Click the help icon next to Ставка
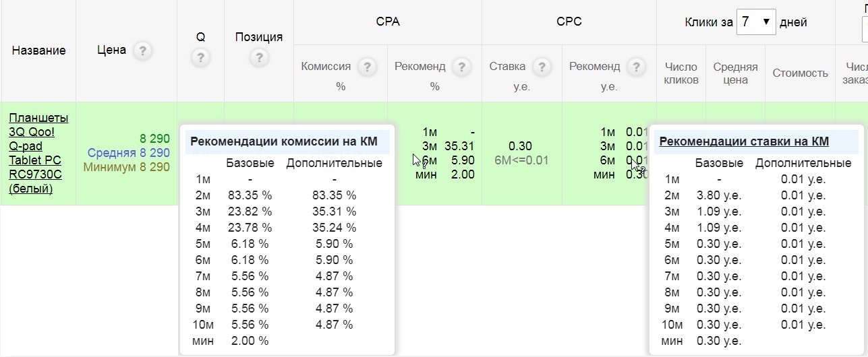Viewport: 868px width, 357px height. point(541,67)
